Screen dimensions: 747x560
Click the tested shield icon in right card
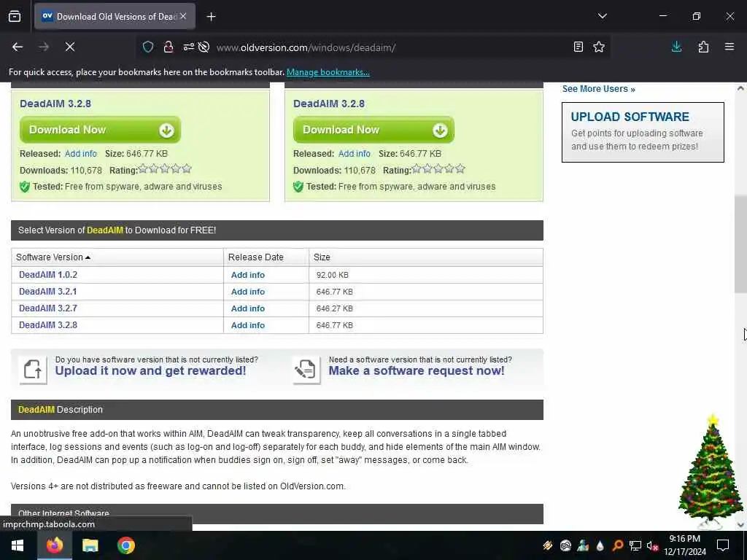298,187
